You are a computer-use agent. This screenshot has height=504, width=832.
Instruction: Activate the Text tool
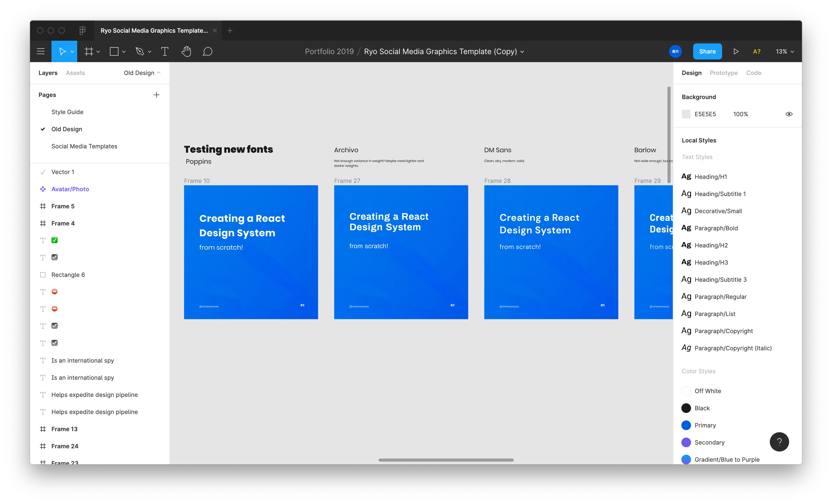click(164, 51)
